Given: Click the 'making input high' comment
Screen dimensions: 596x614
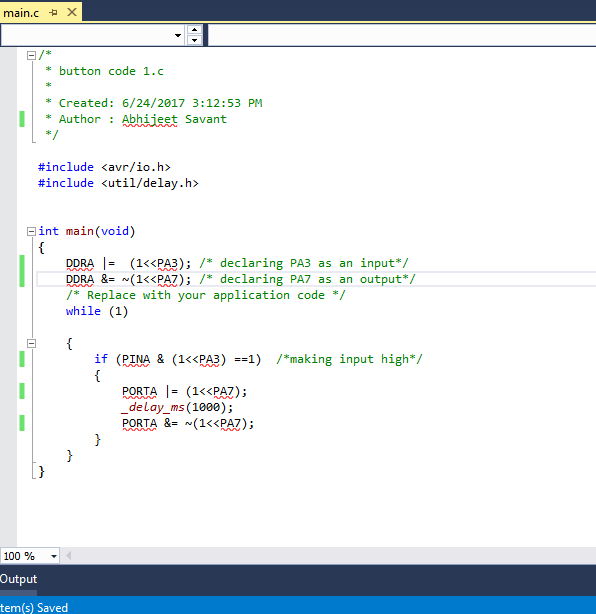Looking at the screenshot, I should [349, 359].
